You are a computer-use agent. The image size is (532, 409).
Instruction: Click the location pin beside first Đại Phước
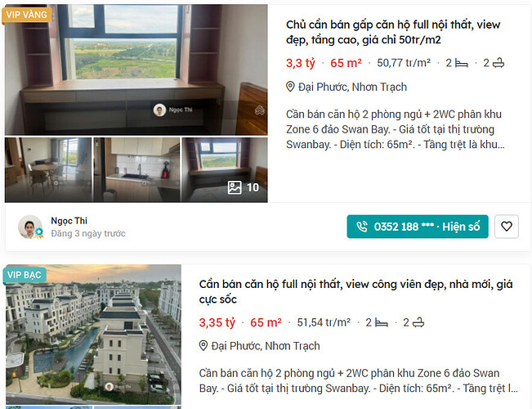[x=290, y=87]
